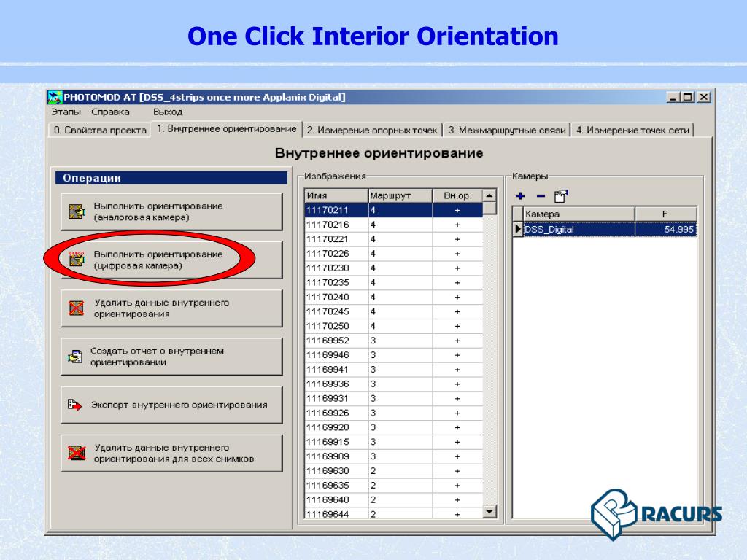Viewport: 747px width, 560px height.
Task: Click Удалить данные ориентирования для всех снимков
Action: coord(171,454)
